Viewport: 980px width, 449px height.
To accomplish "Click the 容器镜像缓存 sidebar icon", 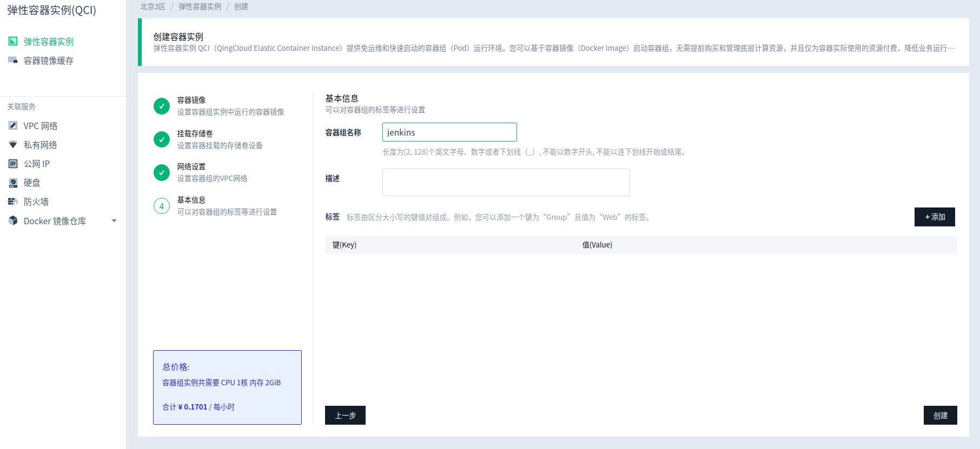I will point(13,60).
